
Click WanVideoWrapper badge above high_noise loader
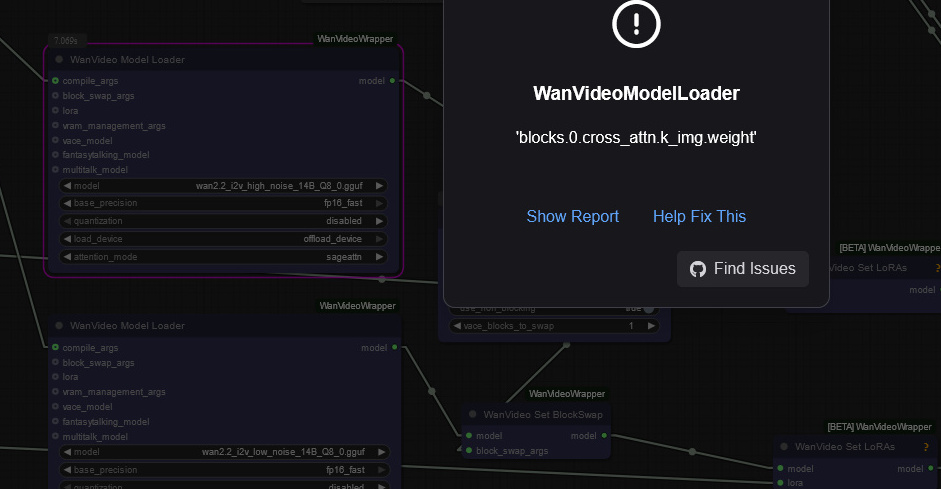click(355, 39)
